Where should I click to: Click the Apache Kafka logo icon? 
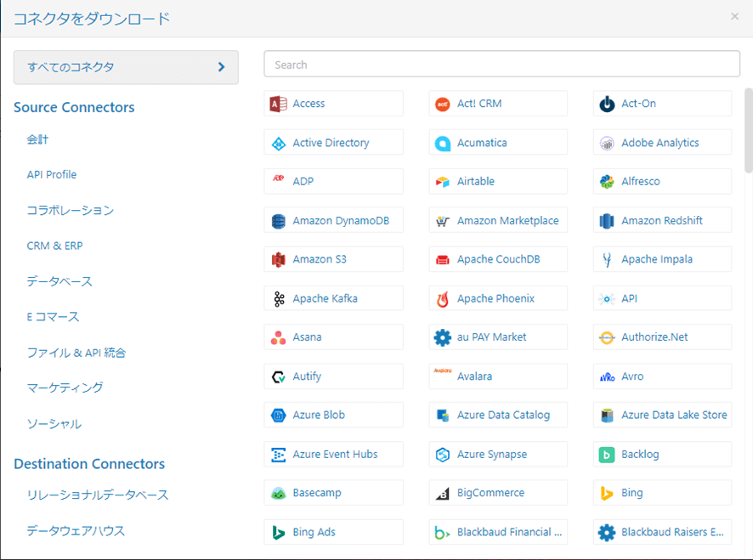pos(278,299)
